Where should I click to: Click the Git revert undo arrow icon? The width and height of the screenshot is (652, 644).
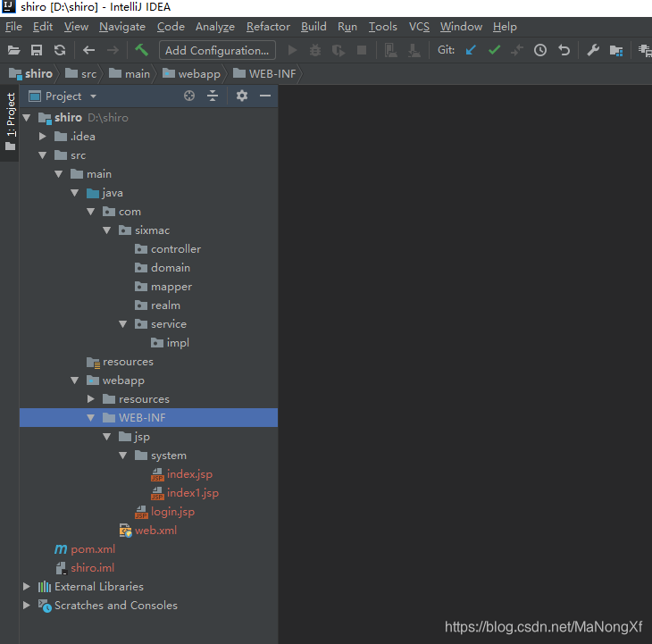point(564,50)
